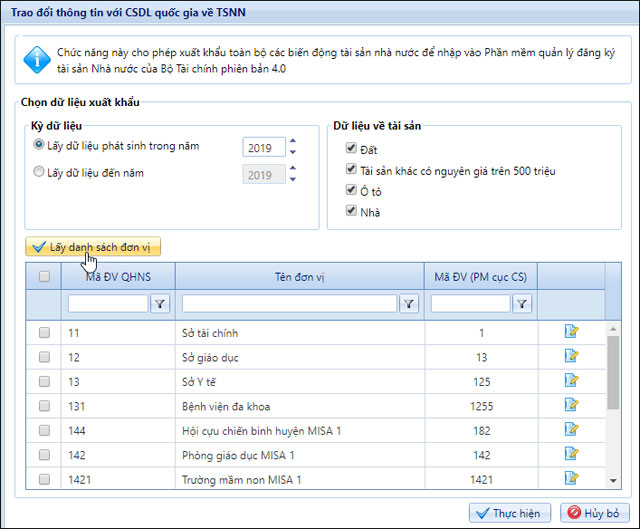The height and width of the screenshot is (529, 640).
Task: Click the filter icon for Mã ĐV QHNS
Action: click(x=160, y=304)
